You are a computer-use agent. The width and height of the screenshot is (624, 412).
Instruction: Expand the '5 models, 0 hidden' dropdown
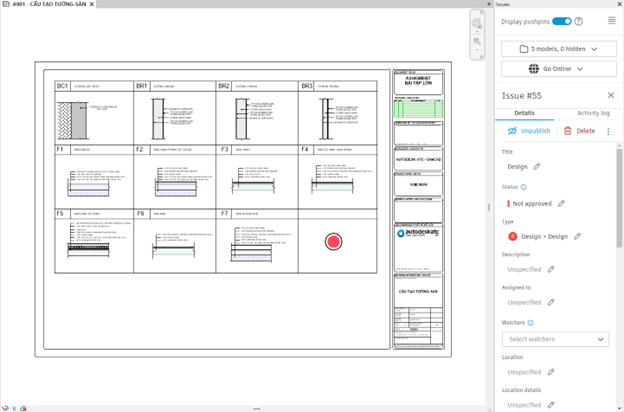(559, 49)
